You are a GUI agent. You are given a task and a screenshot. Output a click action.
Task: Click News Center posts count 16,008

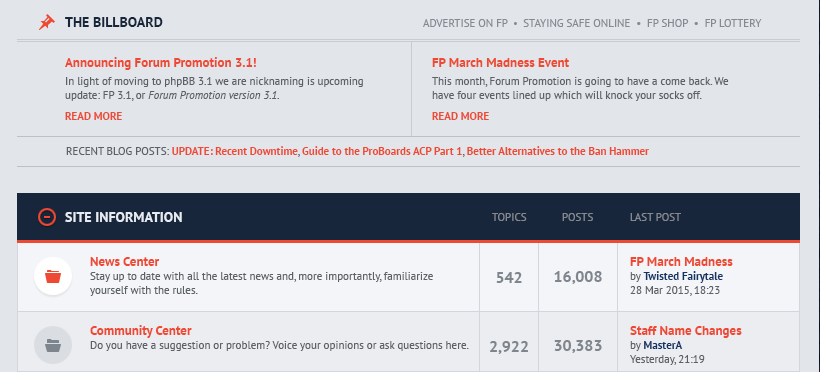tap(578, 277)
